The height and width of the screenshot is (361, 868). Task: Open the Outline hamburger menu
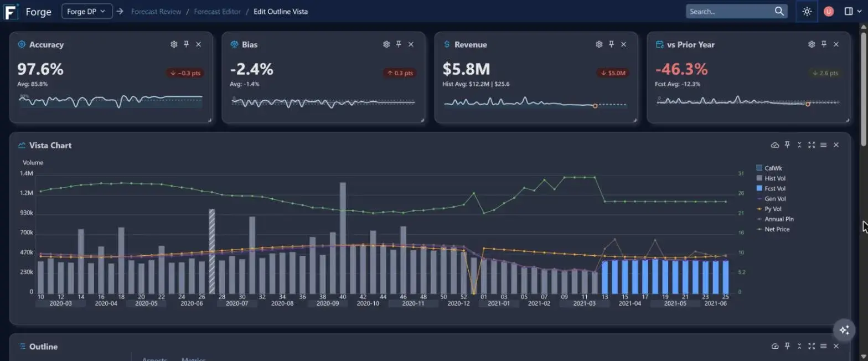click(x=823, y=346)
